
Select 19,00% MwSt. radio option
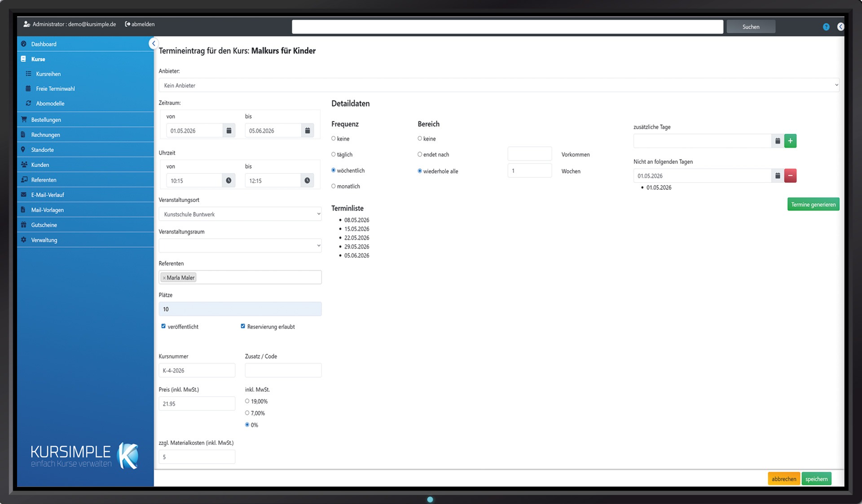click(x=247, y=401)
